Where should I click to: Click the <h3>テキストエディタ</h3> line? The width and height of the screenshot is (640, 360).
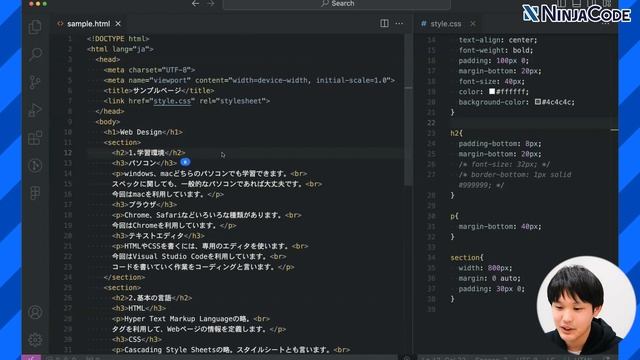158,236
